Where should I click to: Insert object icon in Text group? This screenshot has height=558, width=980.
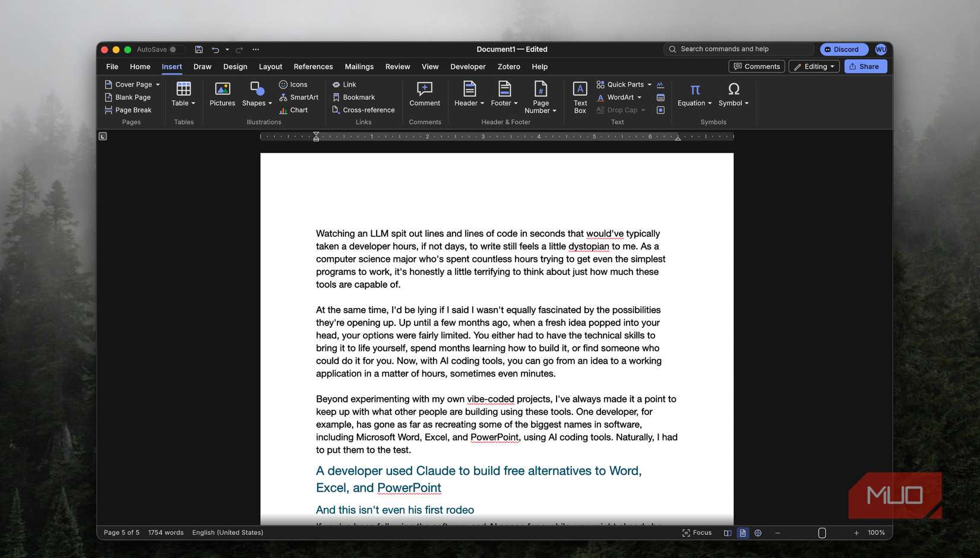(660, 110)
